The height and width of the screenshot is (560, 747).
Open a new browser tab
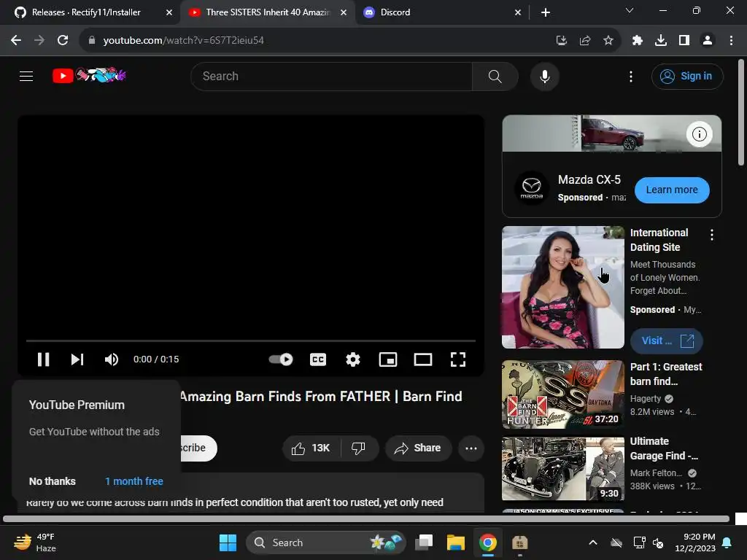pyautogui.click(x=546, y=12)
